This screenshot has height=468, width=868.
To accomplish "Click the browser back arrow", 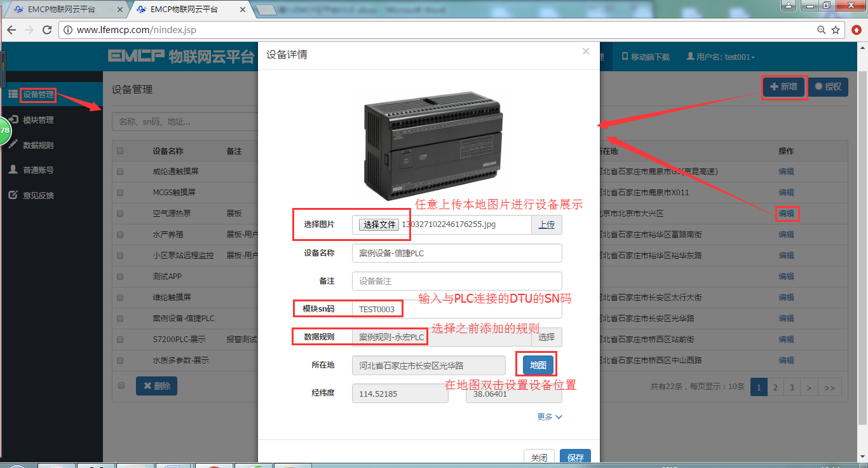I will pyautogui.click(x=13, y=30).
